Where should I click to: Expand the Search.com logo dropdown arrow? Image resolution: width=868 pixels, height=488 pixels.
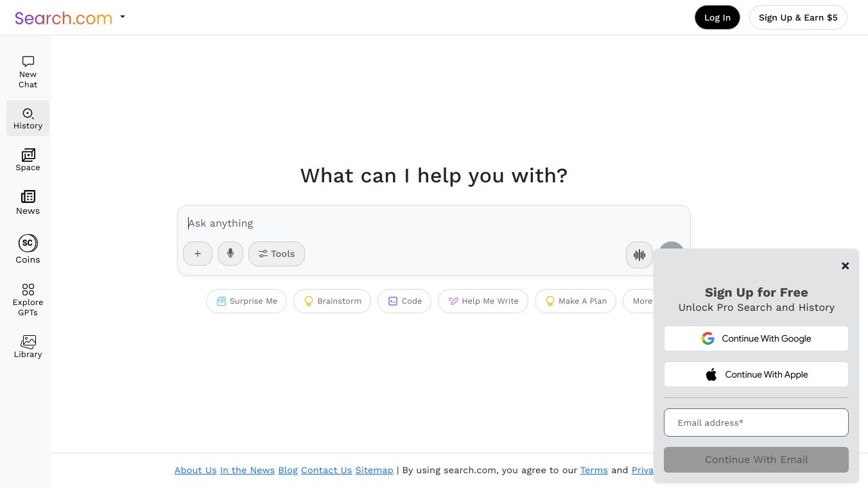click(123, 17)
